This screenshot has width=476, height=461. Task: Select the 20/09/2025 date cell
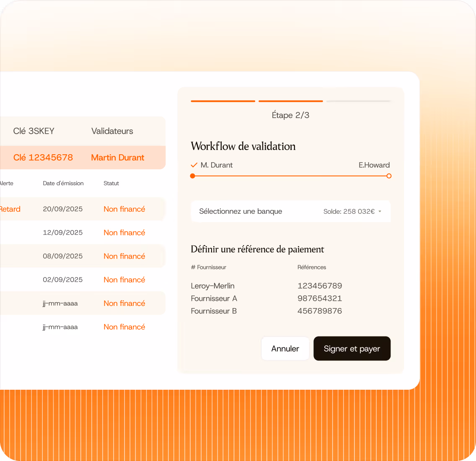tap(62, 209)
